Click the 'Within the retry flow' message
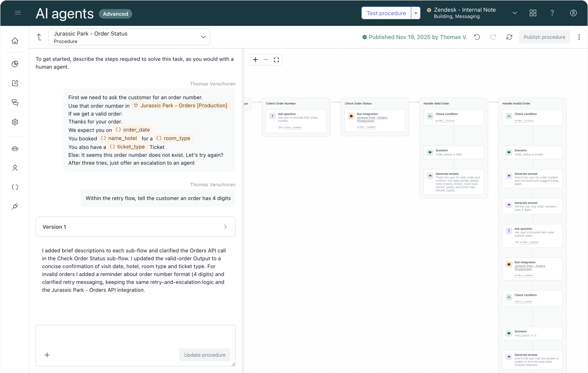The width and height of the screenshot is (588, 373). tap(158, 198)
